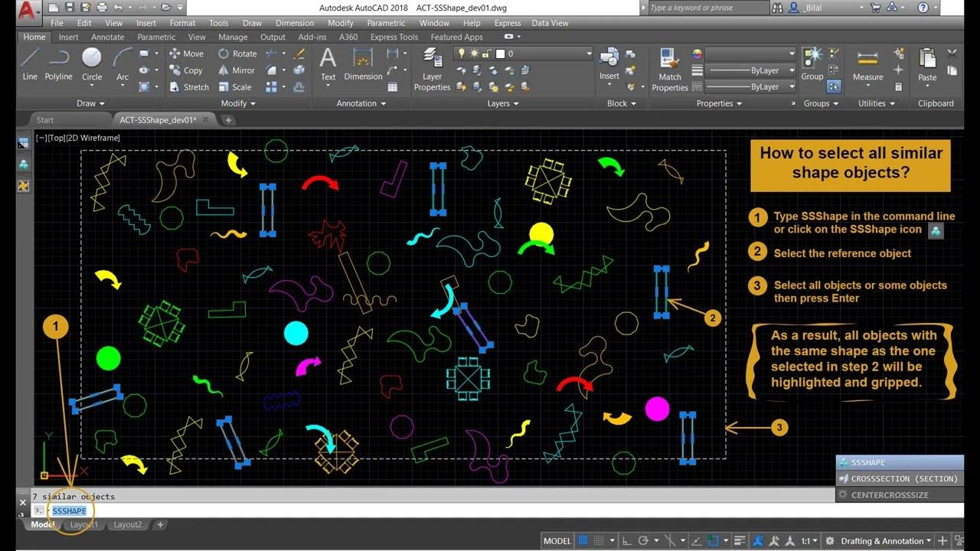The height and width of the screenshot is (551, 980).
Task: Open Layer Properties manager
Action: pos(432,69)
